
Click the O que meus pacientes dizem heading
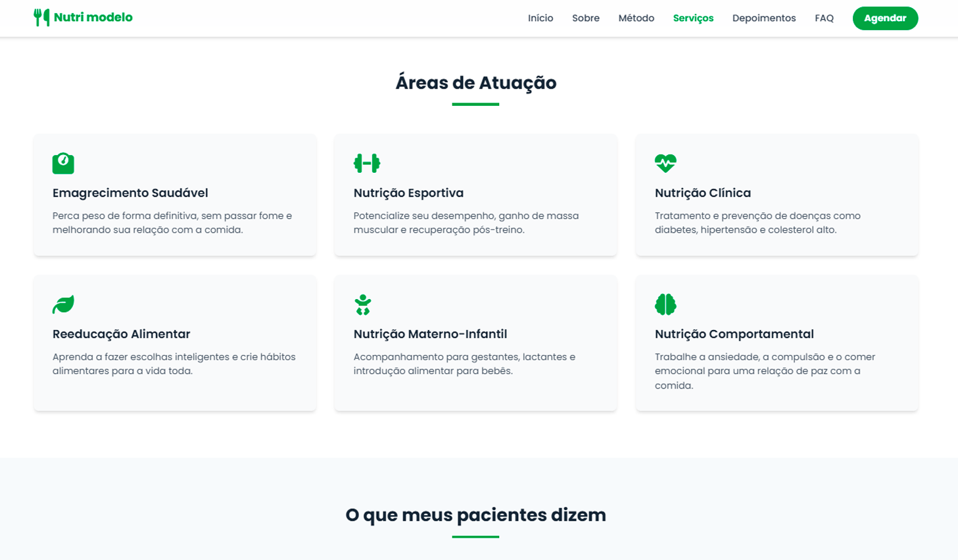(x=476, y=515)
